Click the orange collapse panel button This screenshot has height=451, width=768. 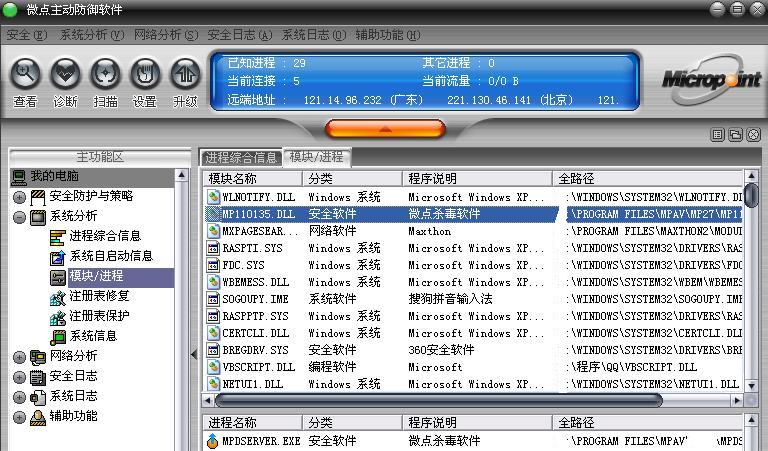(x=385, y=129)
